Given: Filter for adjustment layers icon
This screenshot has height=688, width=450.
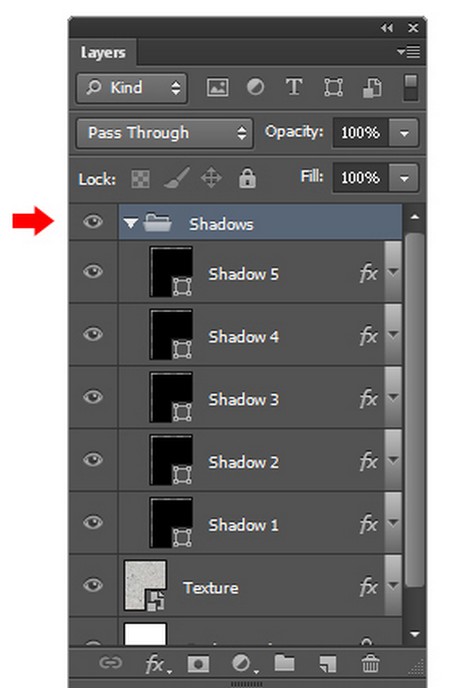Looking at the screenshot, I should (x=255, y=86).
